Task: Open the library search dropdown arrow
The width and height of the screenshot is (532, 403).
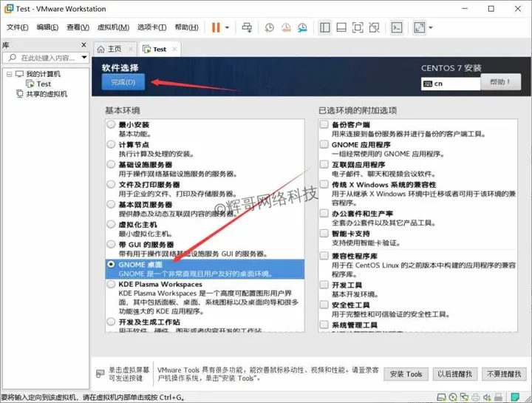Action: (x=84, y=58)
